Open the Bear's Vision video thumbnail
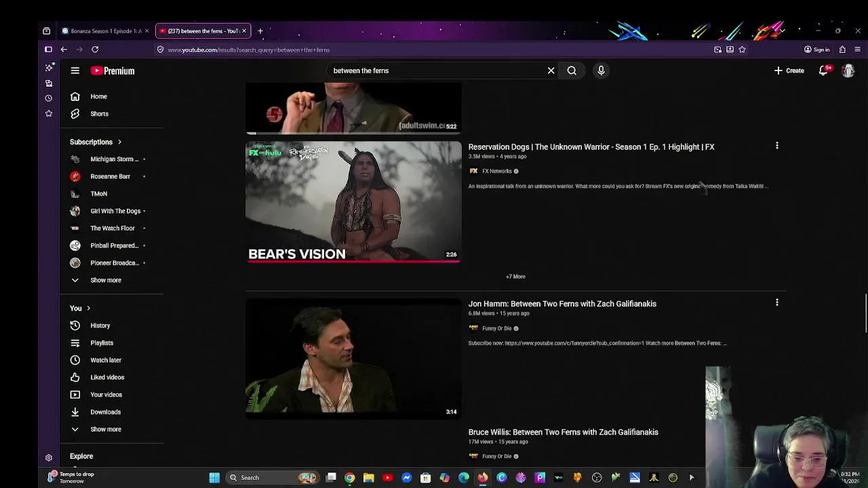 (353, 201)
